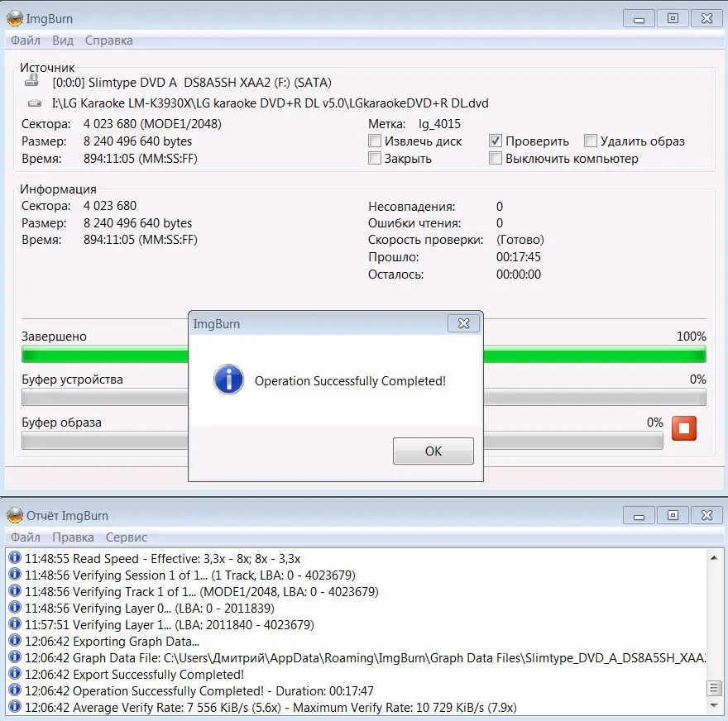Click the info icon beside Graph Data File line
Screen dimensions: 728x721
tap(15, 657)
